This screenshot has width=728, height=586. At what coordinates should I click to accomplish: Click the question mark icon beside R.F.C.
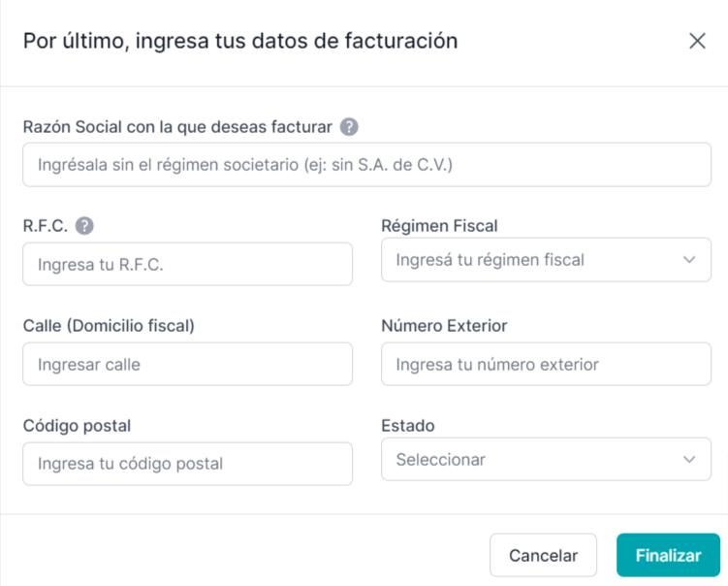pos(84,226)
